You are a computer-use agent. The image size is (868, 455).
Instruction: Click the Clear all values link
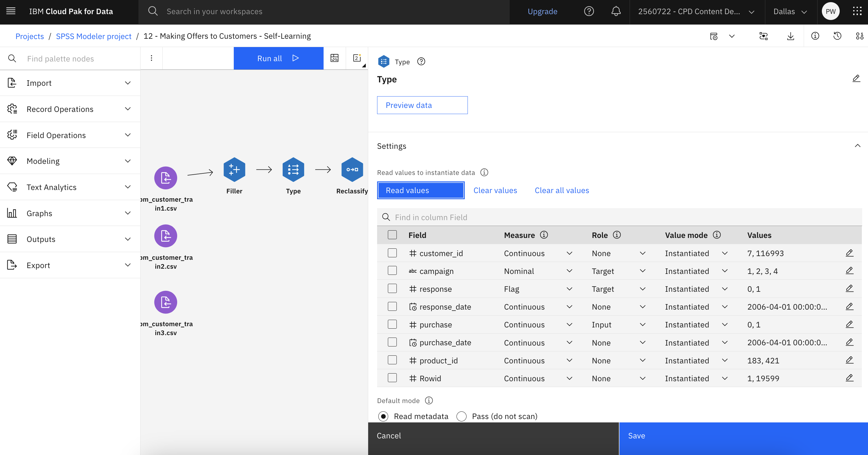coord(562,190)
